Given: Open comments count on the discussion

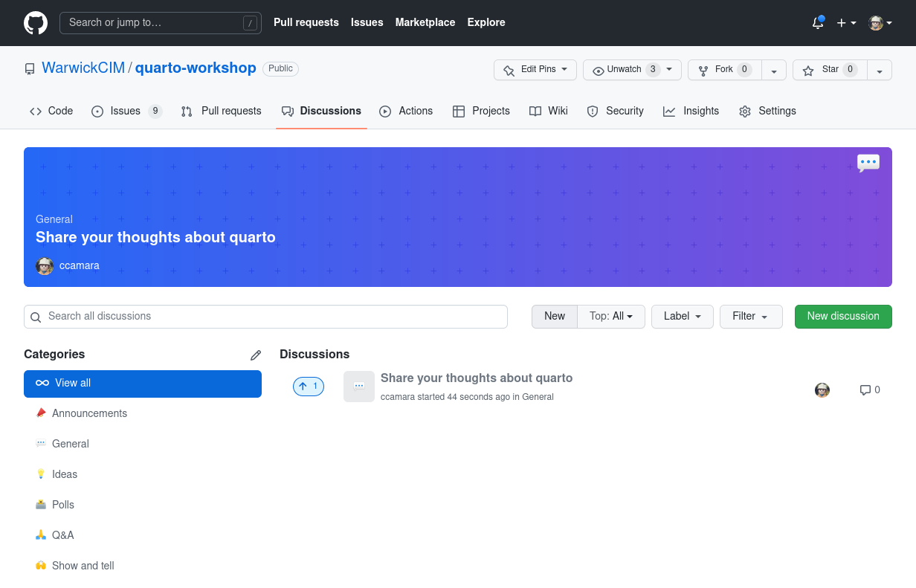Looking at the screenshot, I should [870, 390].
